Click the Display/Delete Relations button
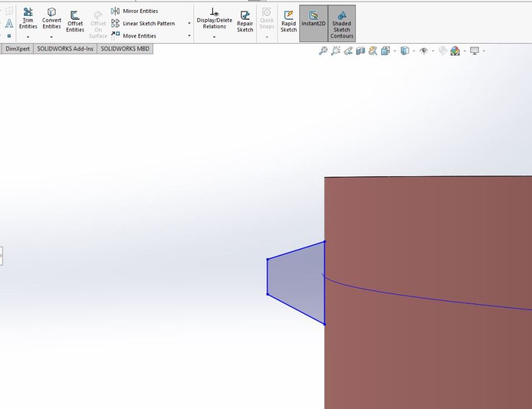Viewport: 532px width, 409px height. (214, 19)
